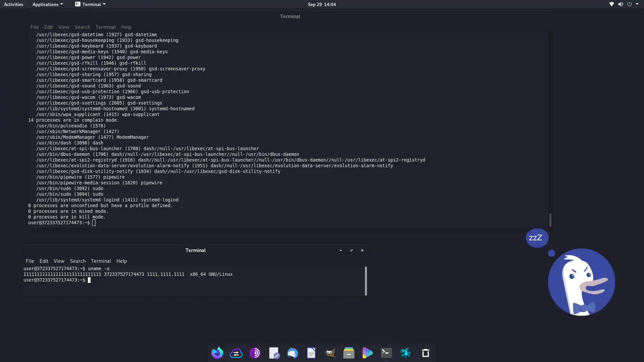
Task: Click the date/time display Sep 29 14:04
Action: [x=322, y=4]
